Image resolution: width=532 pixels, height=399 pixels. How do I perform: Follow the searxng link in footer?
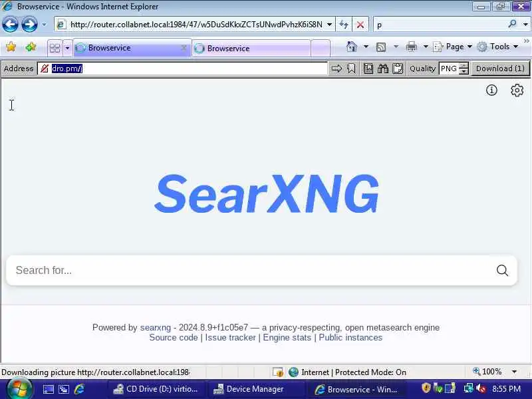pyautogui.click(x=156, y=327)
